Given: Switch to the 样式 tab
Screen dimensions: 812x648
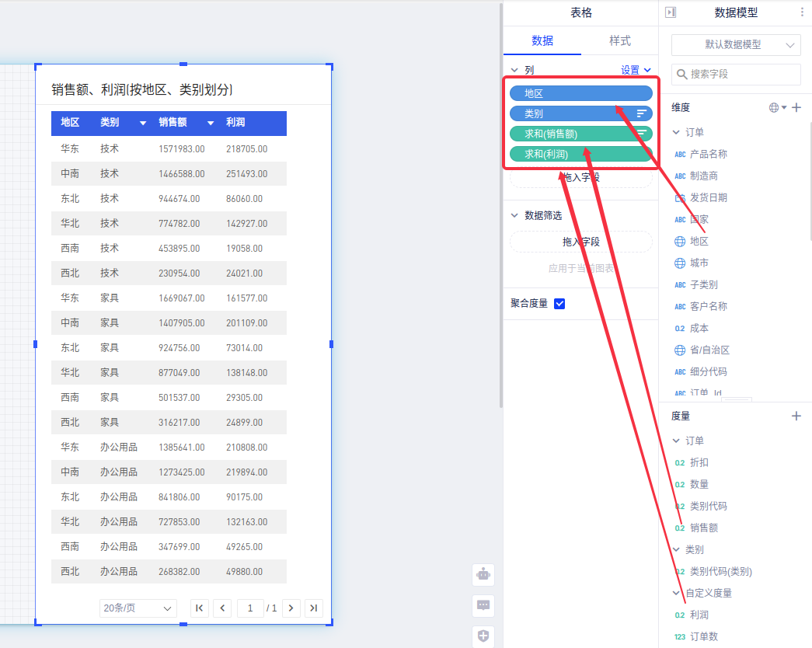Looking at the screenshot, I should (619, 40).
